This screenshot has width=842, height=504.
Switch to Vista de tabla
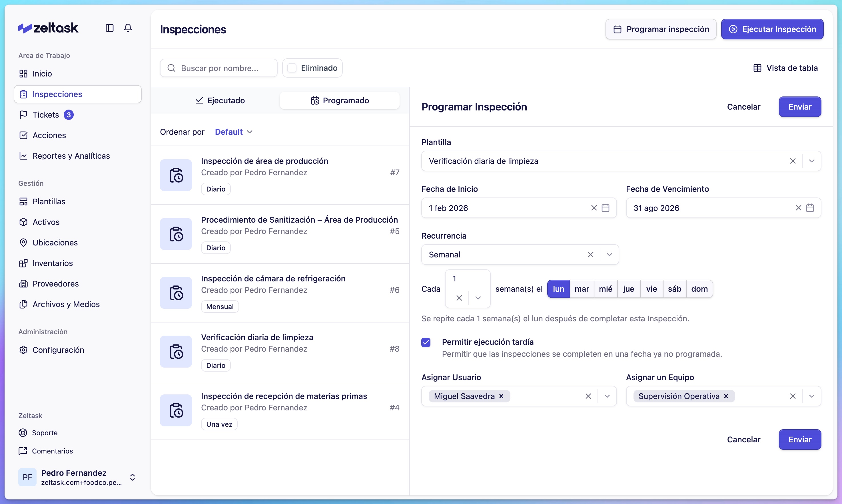(x=786, y=68)
